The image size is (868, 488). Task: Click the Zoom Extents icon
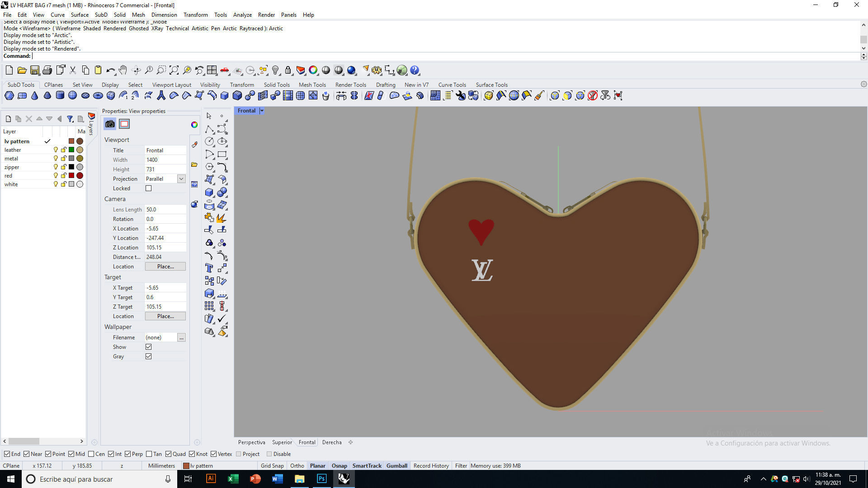tap(174, 70)
